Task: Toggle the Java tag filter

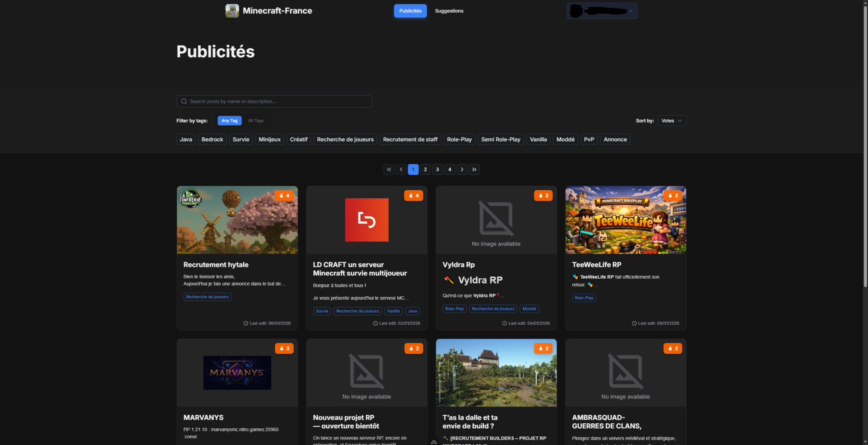Action: (x=186, y=140)
